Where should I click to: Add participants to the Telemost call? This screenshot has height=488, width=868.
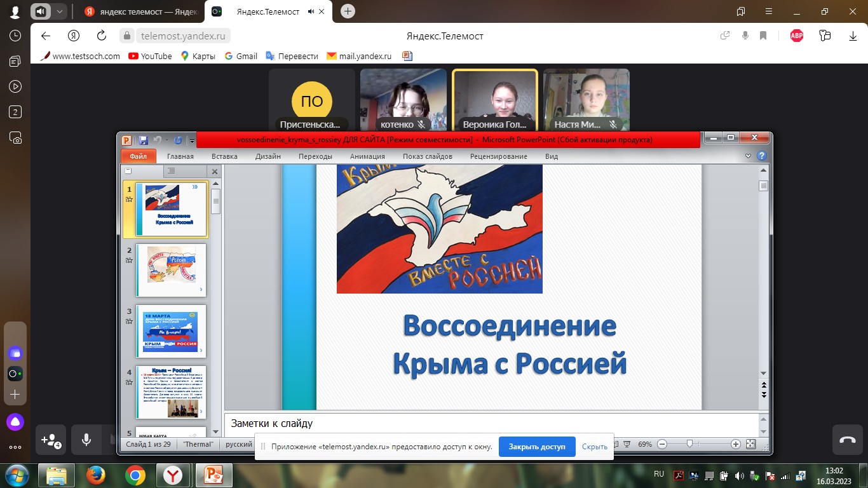tap(51, 439)
